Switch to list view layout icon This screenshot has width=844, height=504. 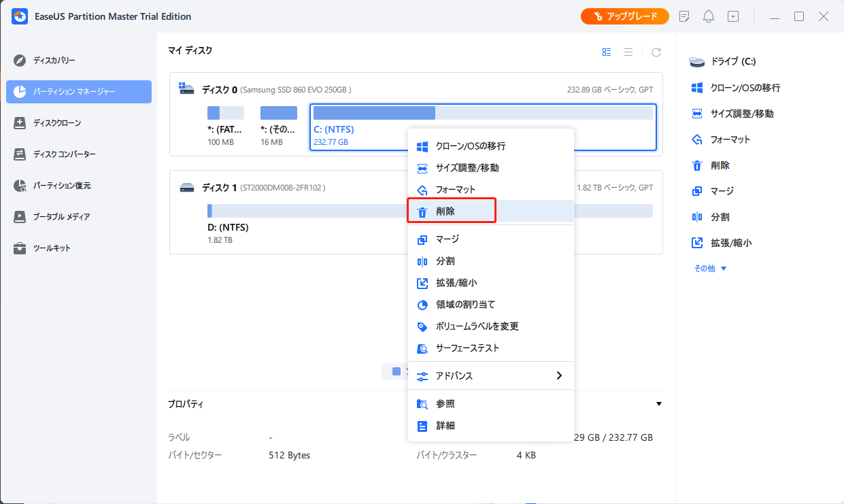click(628, 52)
